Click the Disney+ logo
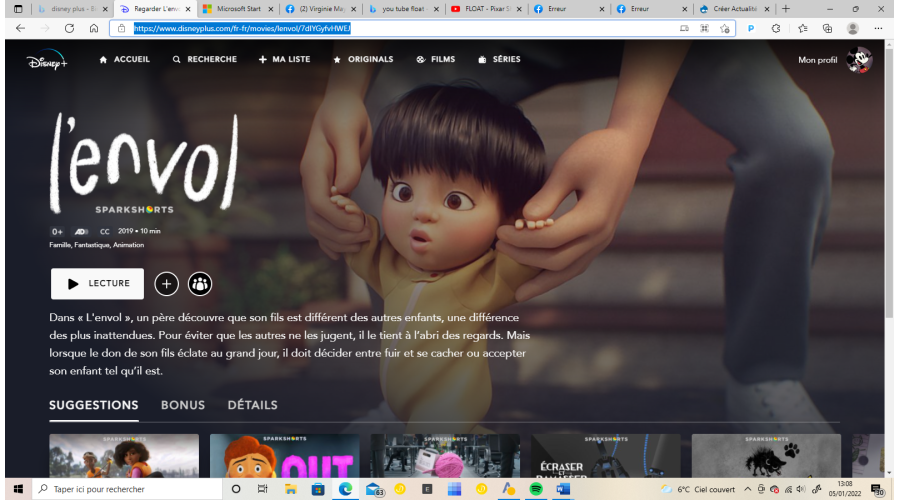The image size is (900, 500). (46, 60)
